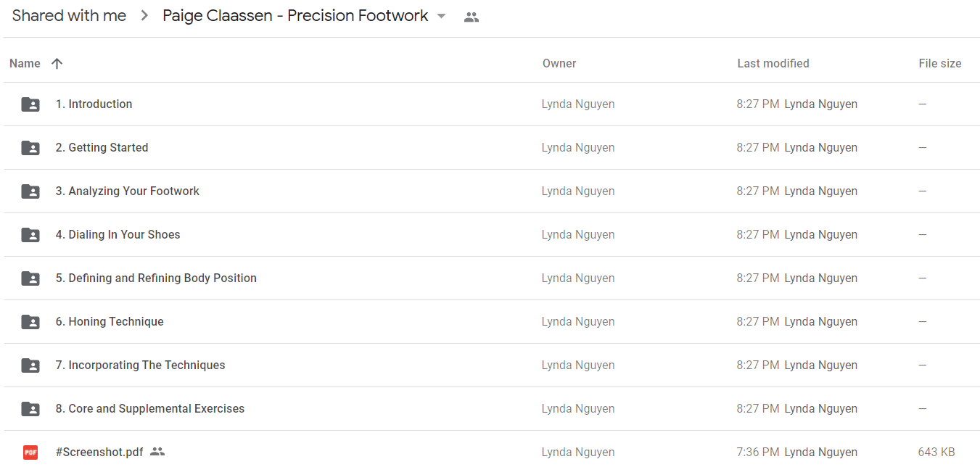Click the folder icon beside 4. Dialing In Your Shoes
Image resolution: width=980 pixels, height=467 pixels.
point(30,235)
